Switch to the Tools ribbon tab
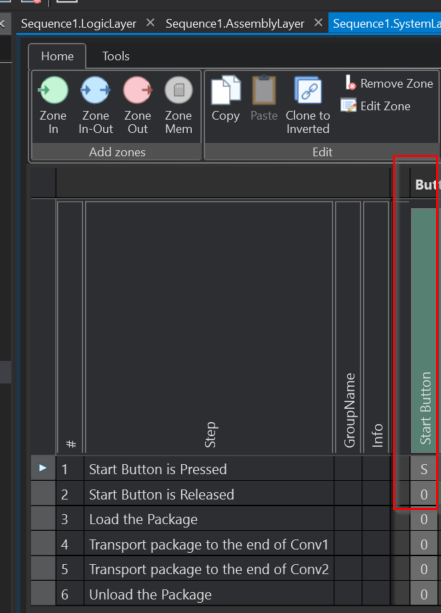 click(116, 56)
